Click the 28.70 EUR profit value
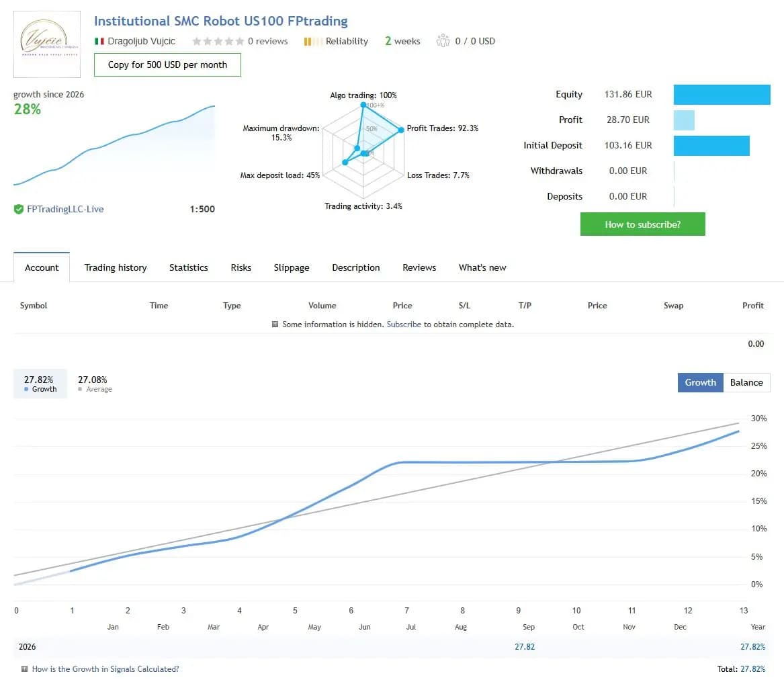 click(628, 120)
